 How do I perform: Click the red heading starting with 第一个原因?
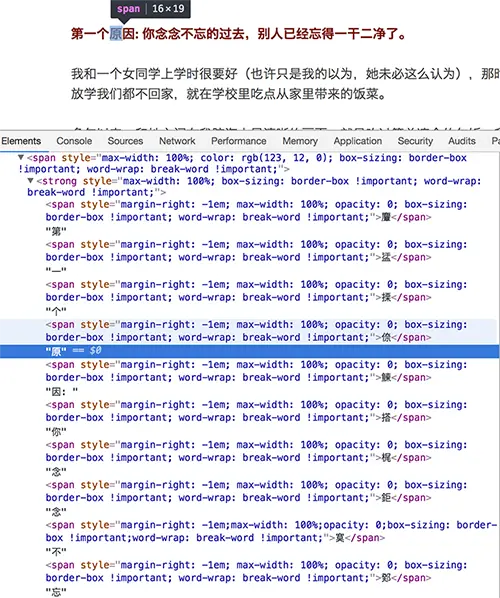point(239,34)
